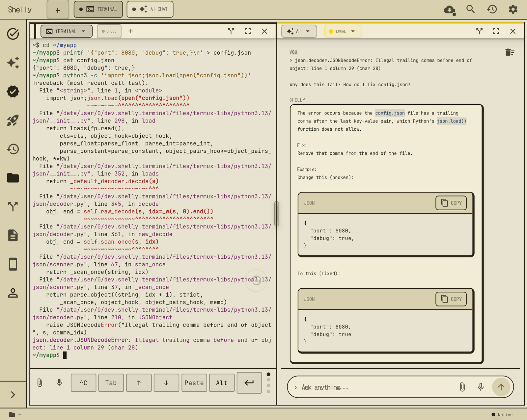
Task: Open settings gear in top bar
Action: click(x=513, y=9)
